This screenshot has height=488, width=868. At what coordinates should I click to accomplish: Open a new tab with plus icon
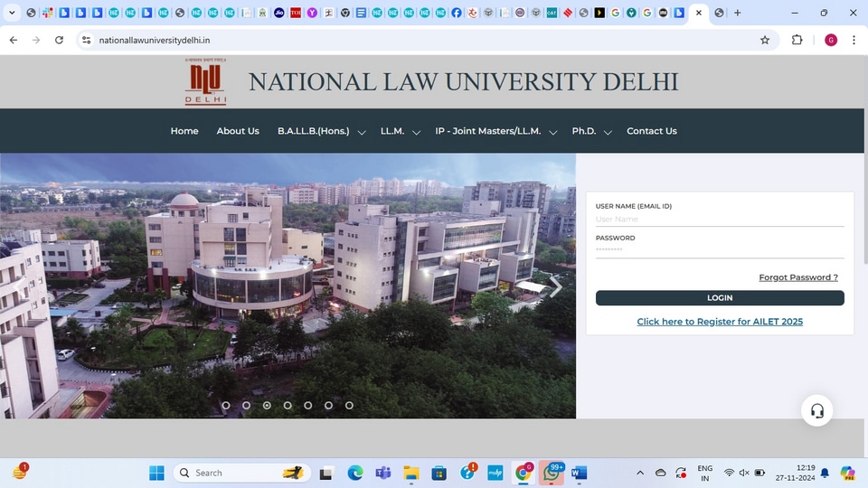[x=737, y=13]
